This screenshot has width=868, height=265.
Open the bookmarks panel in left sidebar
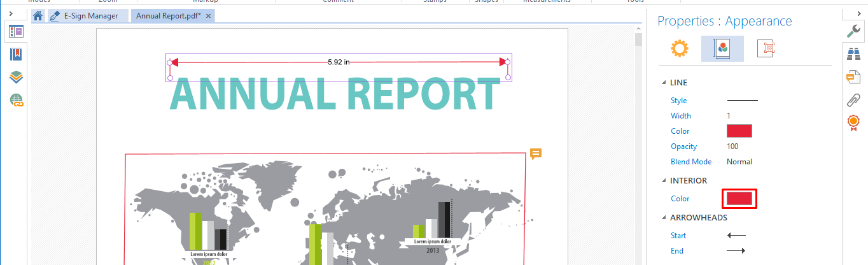pos(16,54)
